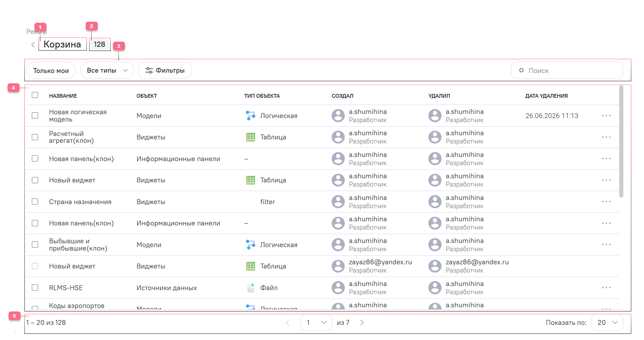The image size is (644, 340).
Task: Click the Файл icon in the RLMS-HSE row
Action: [251, 288]
